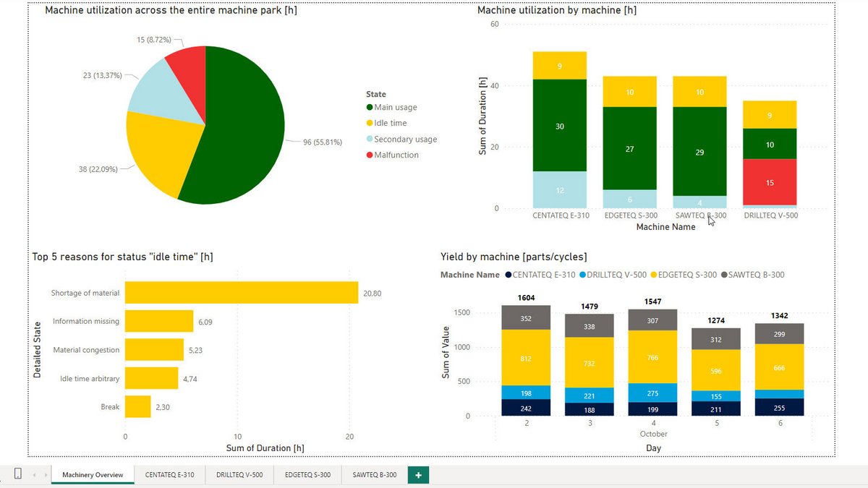
Task: Click the green plus to add a new page
Action: pos(418,475)
